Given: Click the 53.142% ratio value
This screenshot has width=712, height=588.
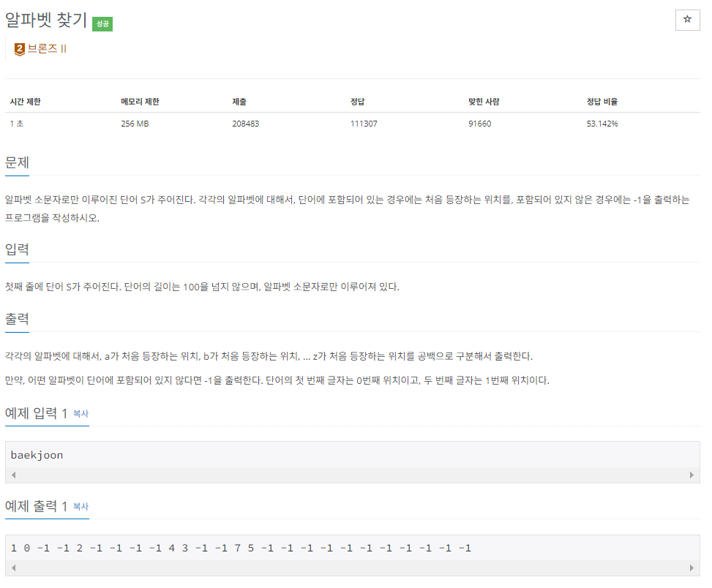Looking at the screenshot, I should pyautogui.click(x=602, y=124).
